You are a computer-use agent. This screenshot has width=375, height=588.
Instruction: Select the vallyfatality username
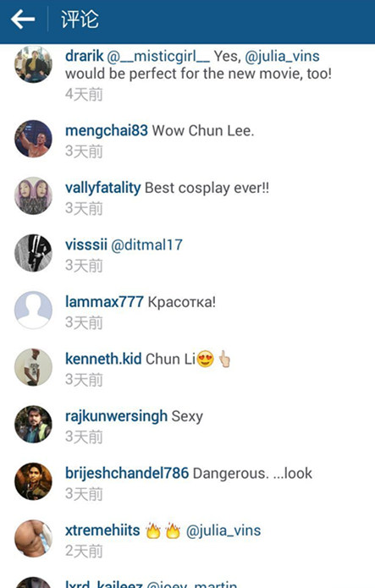pyautogui.click(x=103, y=188)
